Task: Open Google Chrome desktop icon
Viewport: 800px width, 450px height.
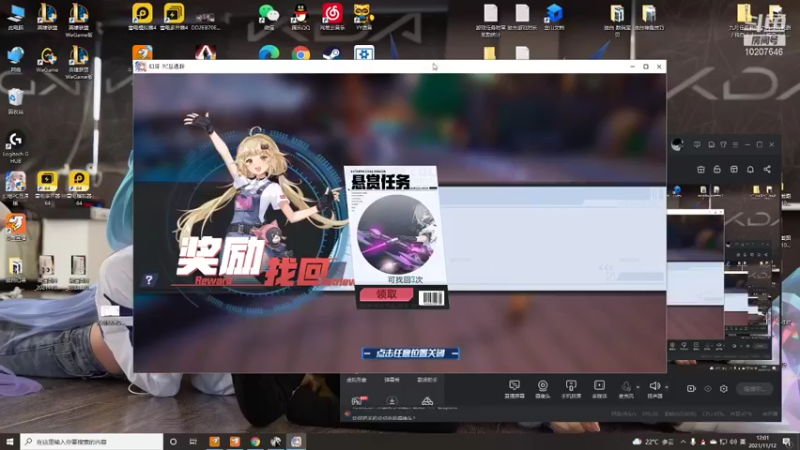Action: [x=301, y=53]
